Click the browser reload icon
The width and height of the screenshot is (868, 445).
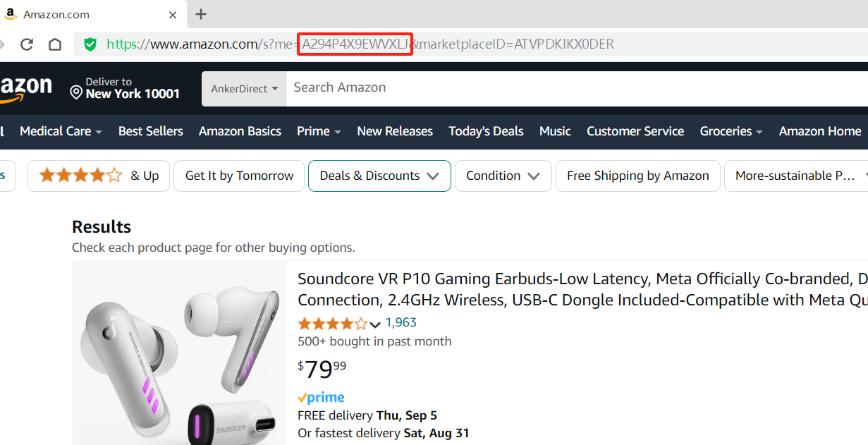(27, 44)
